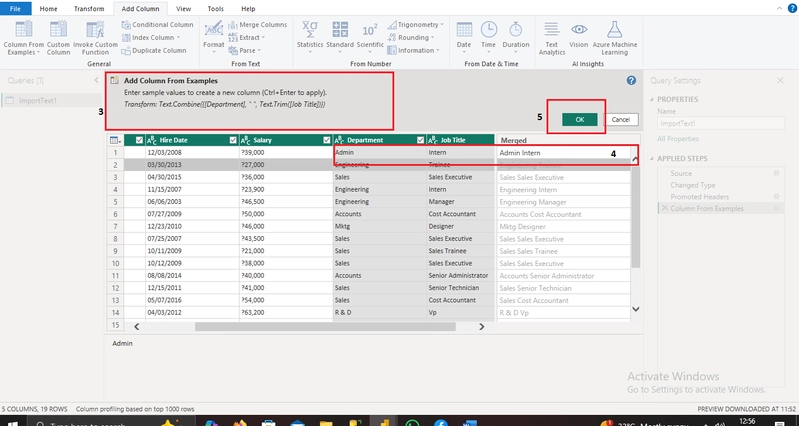The image size is (799, 426).
Task: Click the gear icon beside Promoted Headers
Action: tap(777, 197)
